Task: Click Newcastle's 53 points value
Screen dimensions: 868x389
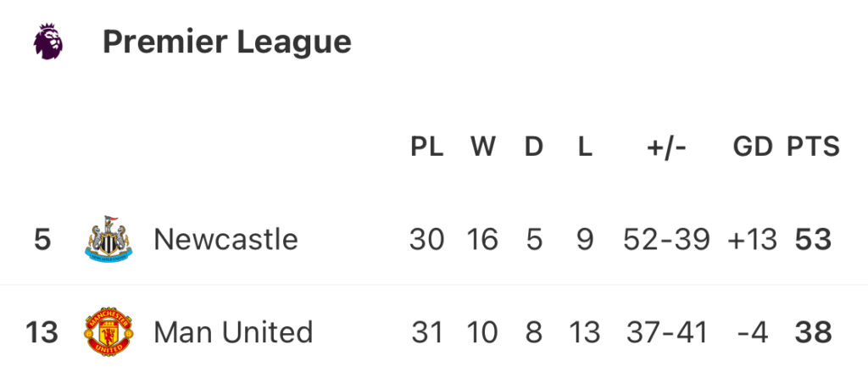Action: [813, 240]
